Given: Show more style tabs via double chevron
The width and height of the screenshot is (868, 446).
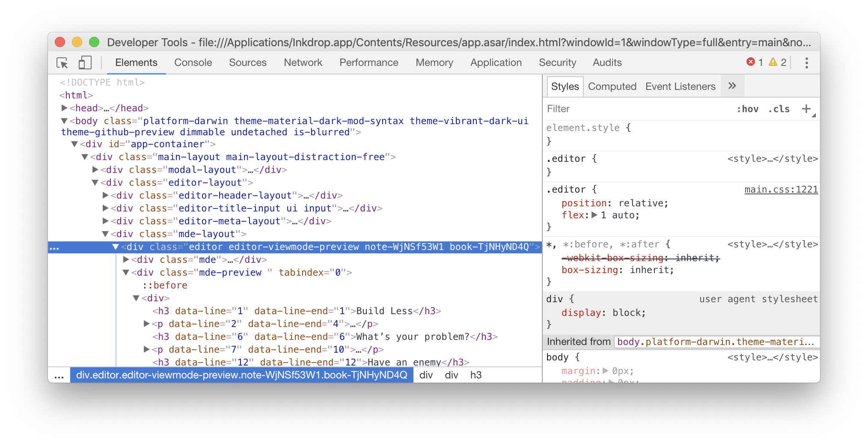Looking at the screenshot, I should [732, 86].
